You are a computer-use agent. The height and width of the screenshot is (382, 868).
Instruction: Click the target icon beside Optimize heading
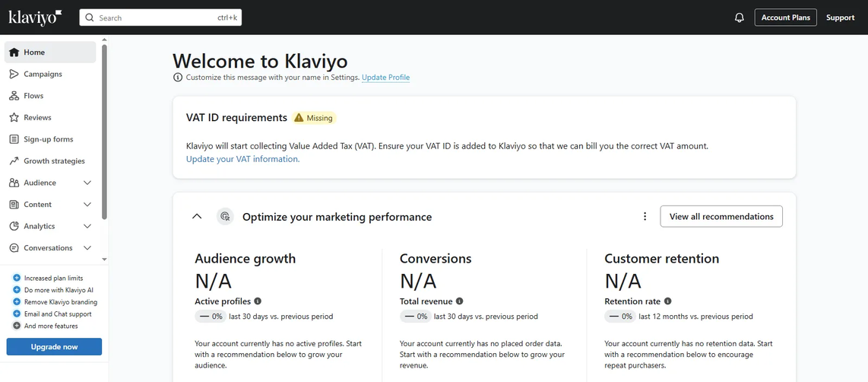[225, 216]
